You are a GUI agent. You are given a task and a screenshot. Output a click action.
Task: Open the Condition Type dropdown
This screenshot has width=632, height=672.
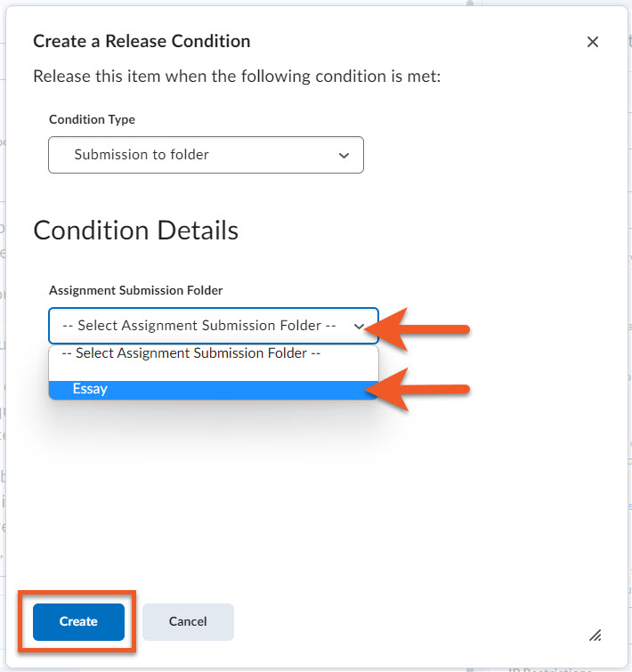point(206,155)
